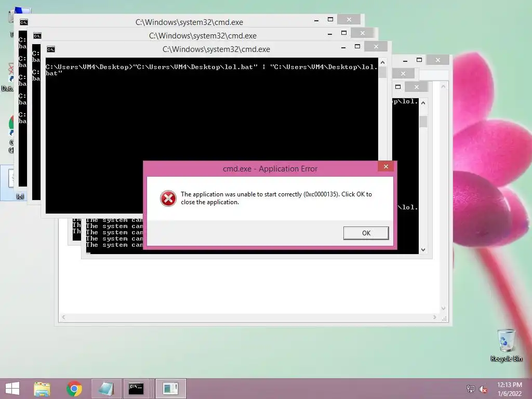Maximize the front cmd.exe window

pos(357,46)
